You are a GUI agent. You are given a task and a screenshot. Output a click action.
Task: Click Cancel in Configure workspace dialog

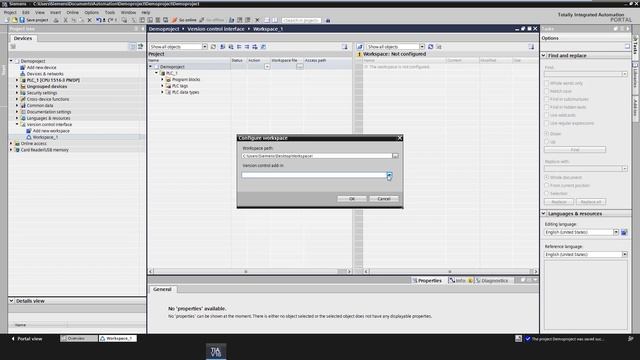point(384,199)
